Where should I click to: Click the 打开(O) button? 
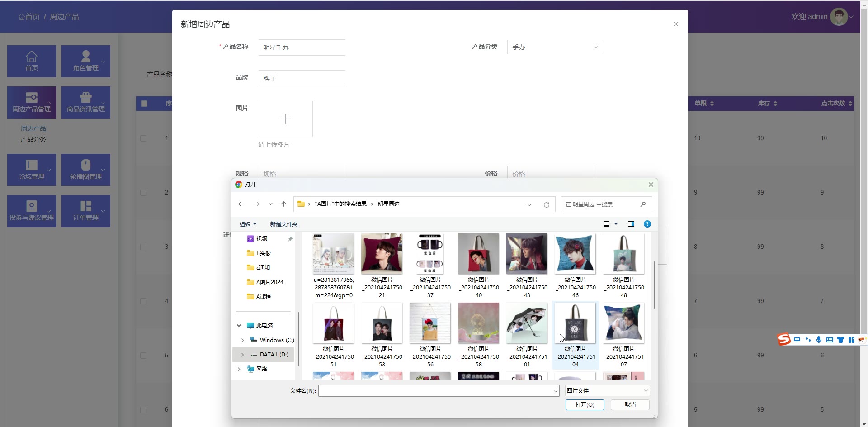[585, 405]
